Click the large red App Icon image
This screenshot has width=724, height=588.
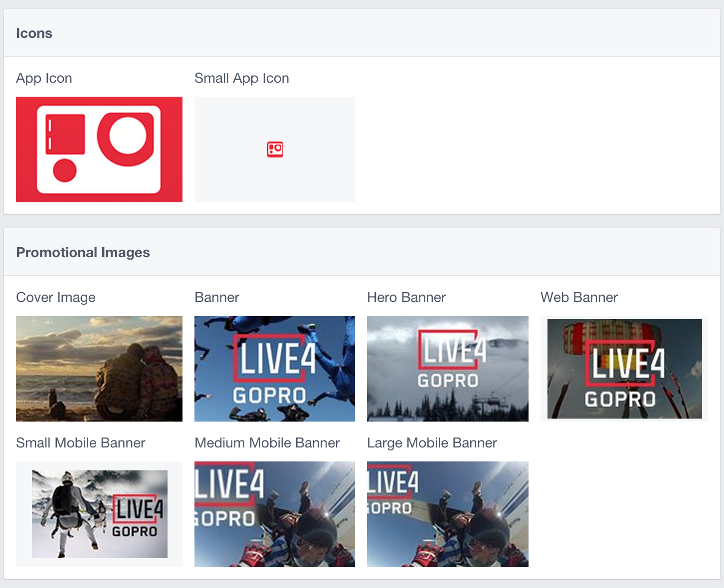coord(99,149)
